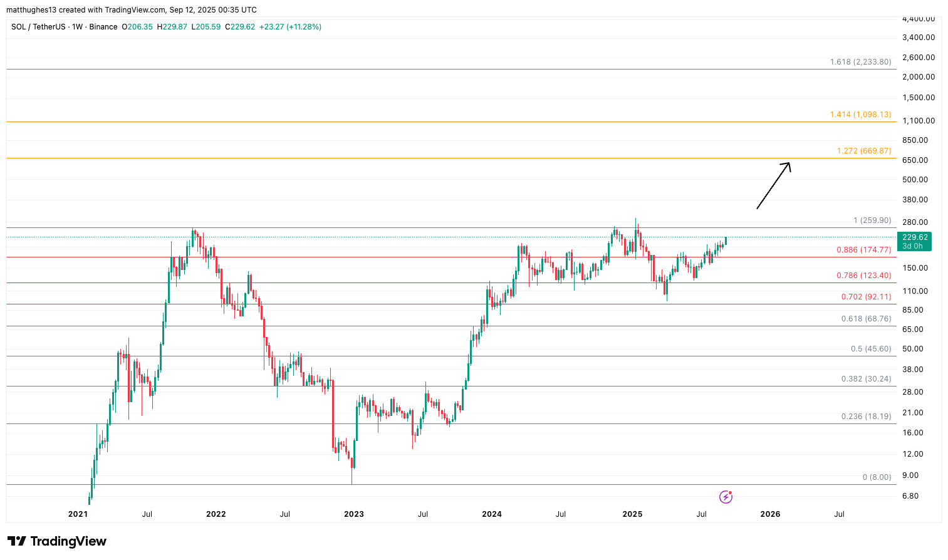
Task: Click 6.80 on the price axis
Action: [x=910, y=496]
